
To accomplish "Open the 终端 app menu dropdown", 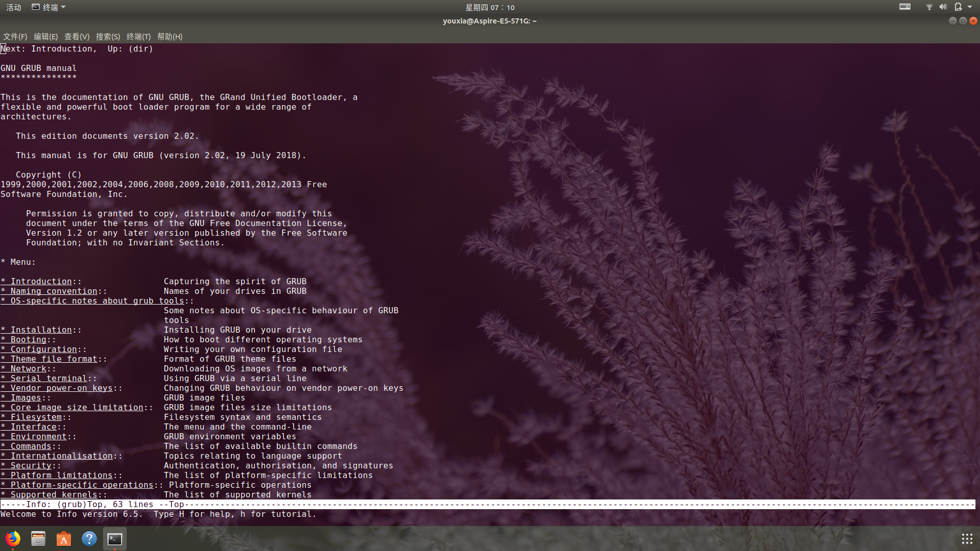I will (49, 7).
